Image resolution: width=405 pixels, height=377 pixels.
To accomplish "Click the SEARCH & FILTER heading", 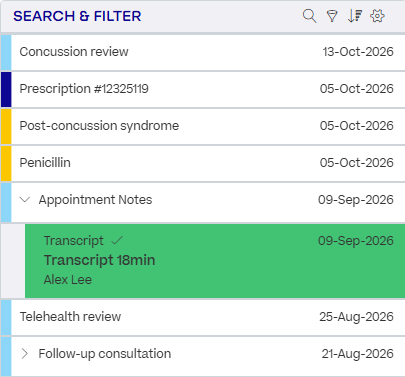I will click(x=77, y=16).
